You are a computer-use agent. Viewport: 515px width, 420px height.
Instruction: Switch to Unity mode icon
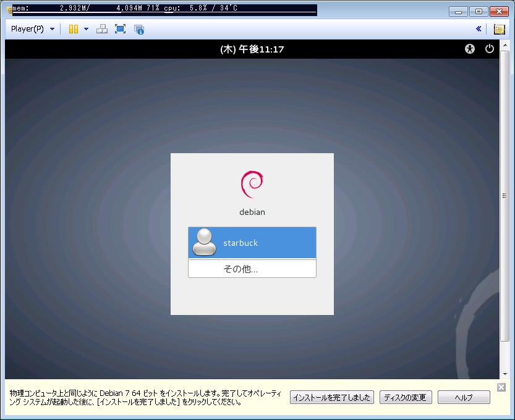click(139, 30)
